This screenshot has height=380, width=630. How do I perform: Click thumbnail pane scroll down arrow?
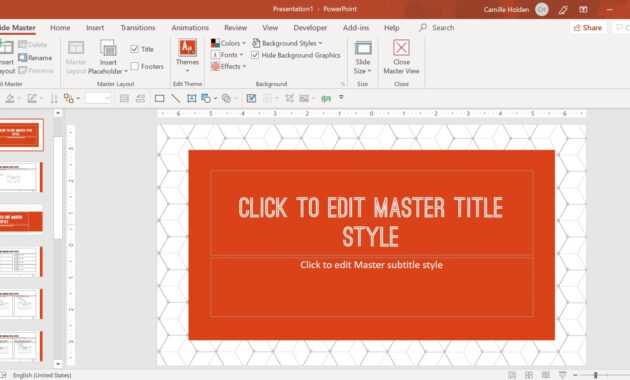[x=58, y=364]
